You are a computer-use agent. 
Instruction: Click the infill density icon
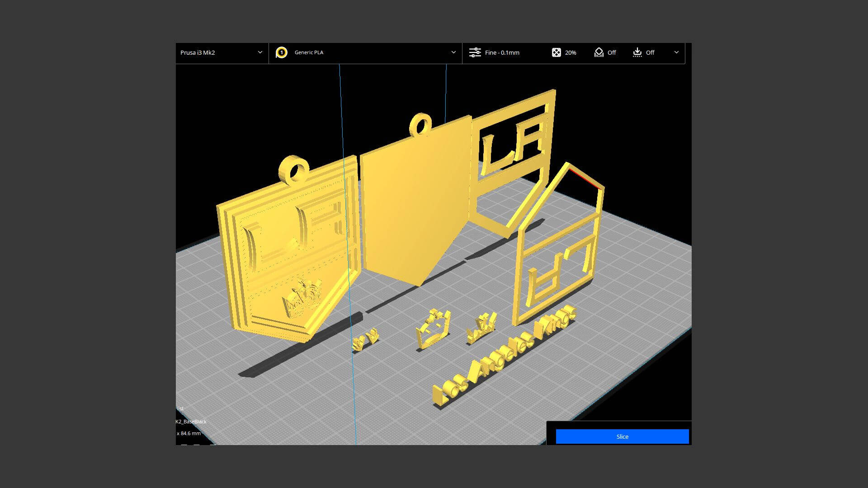pyautogui.click(x=557, y=52)
